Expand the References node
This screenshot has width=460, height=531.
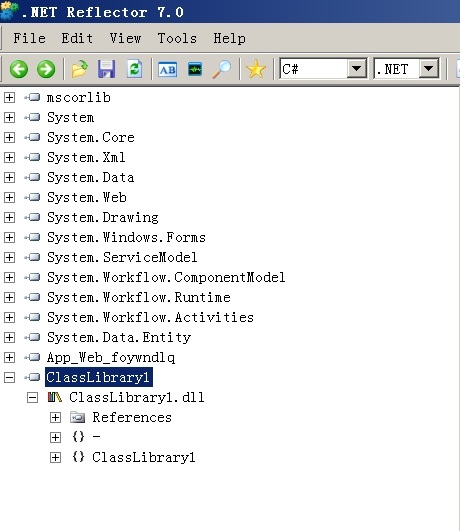click(x=55, y=417)
